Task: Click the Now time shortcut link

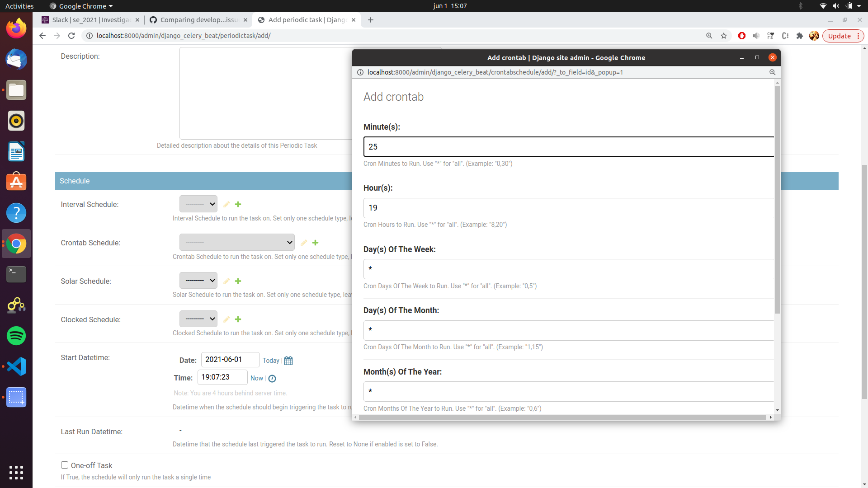Action: (x=256, y=378)
